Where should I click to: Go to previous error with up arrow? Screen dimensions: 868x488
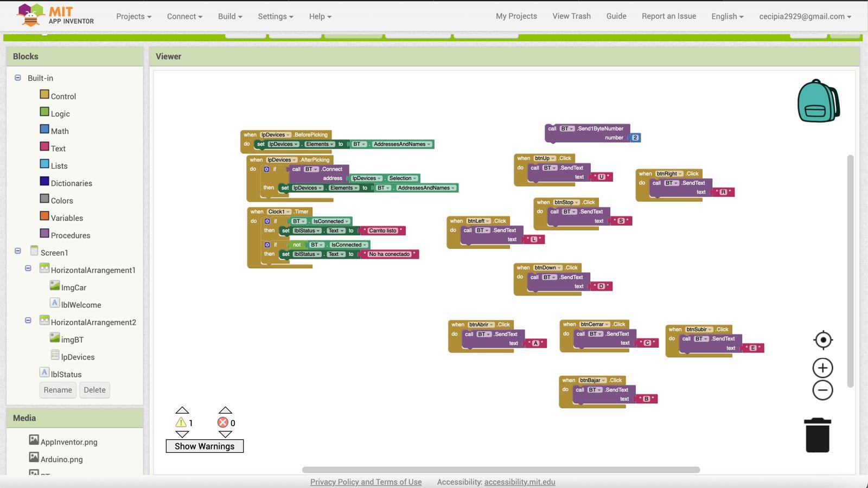pos(225,410)
